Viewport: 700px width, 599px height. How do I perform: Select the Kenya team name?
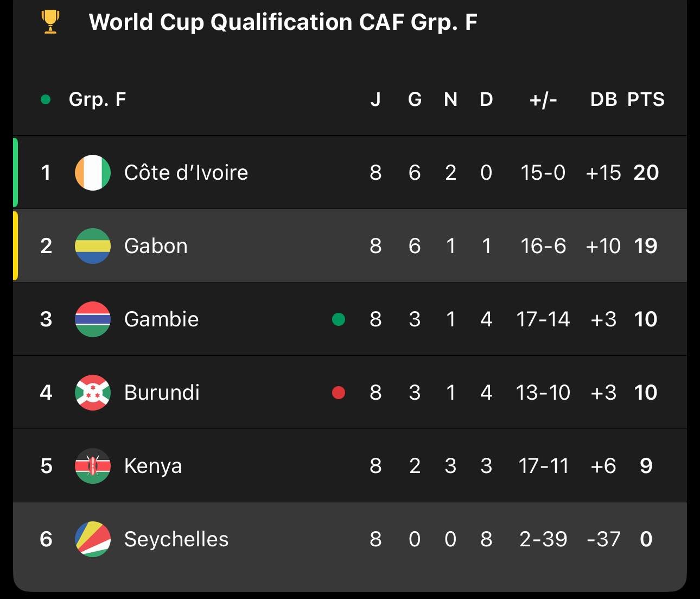pos(153,466)
